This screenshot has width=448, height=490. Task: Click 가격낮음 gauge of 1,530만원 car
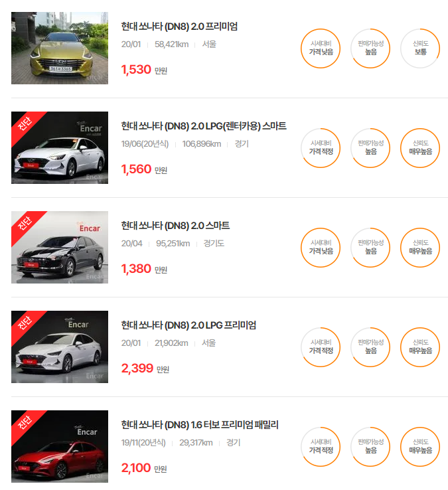click(x=321, y=48)
